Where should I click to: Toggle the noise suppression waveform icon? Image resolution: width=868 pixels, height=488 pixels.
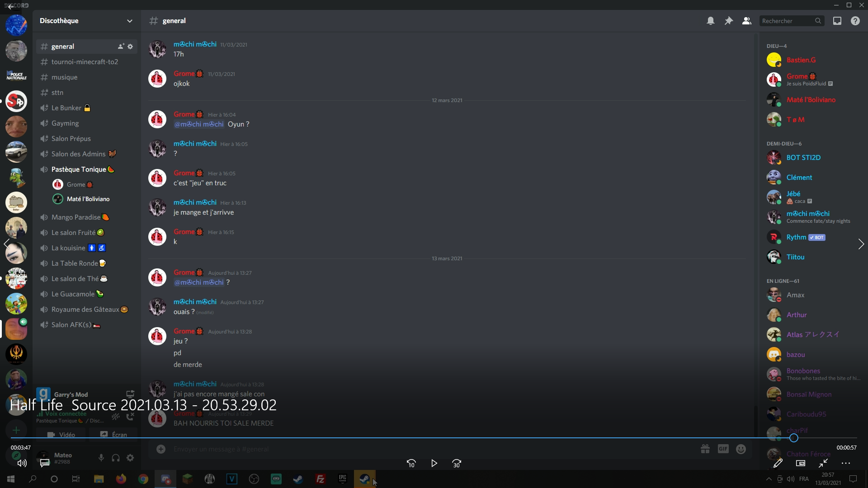tap(116, 417)
